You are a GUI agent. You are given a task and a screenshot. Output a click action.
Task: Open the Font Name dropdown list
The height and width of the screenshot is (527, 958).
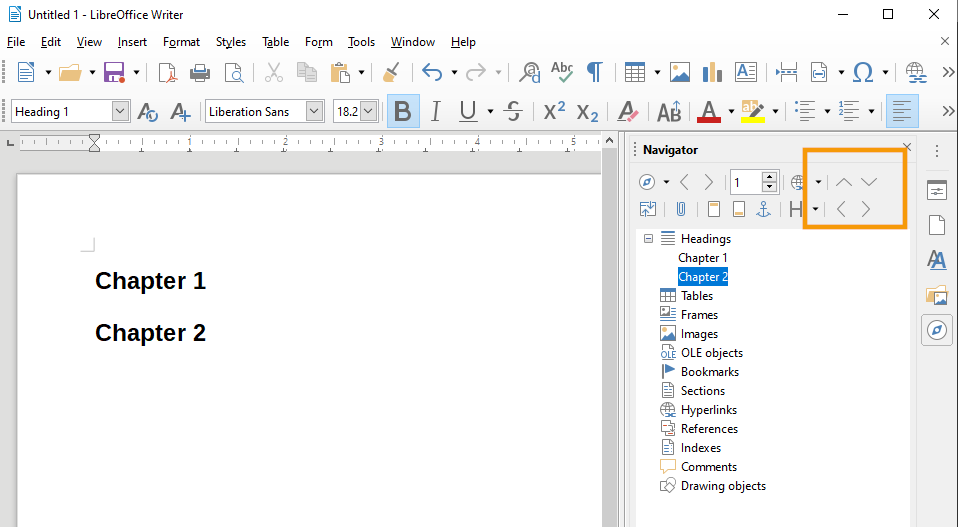tap(315, 112)
